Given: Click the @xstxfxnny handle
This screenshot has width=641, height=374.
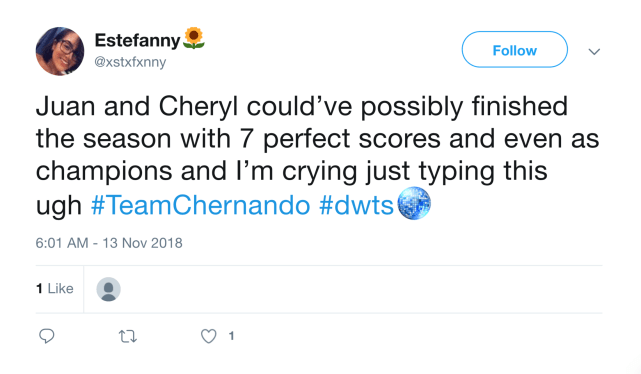Looking at the screenshot, I should (130, 62).
